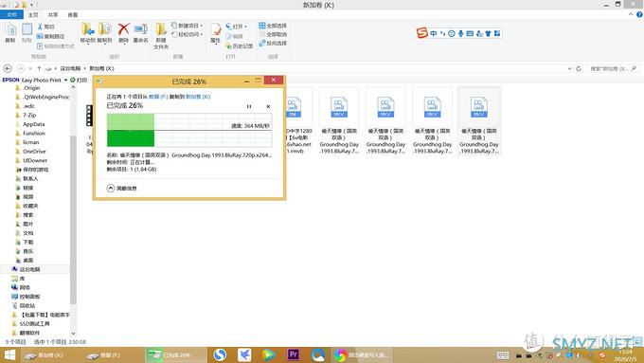644x363 pixels.
Task: Collapse details with the brief info chevron
Action: click(x=111, y=189)
